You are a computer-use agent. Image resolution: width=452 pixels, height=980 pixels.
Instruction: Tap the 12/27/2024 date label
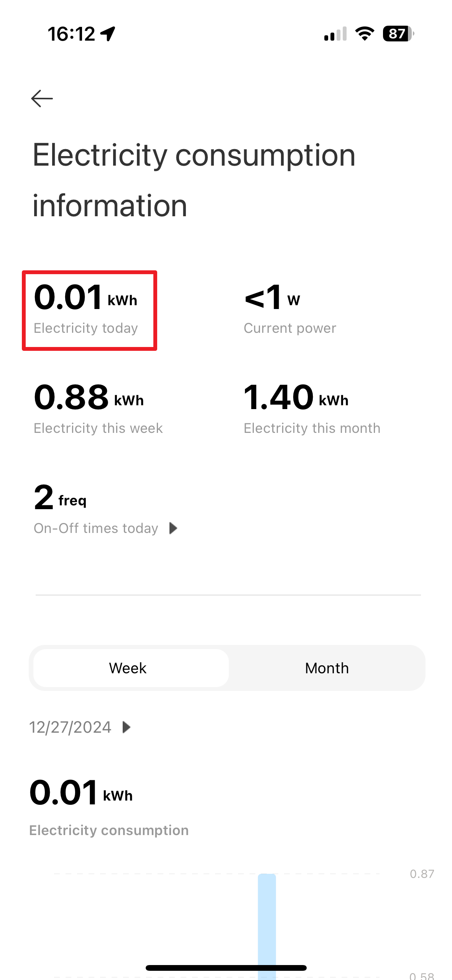(x=71, y=727)
